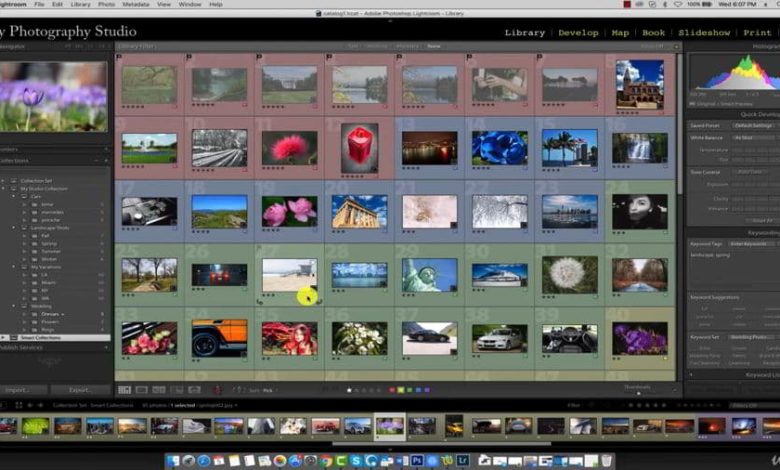Open the Print module
This screenshot has height=470, width=780.
[x=757, y=33]
